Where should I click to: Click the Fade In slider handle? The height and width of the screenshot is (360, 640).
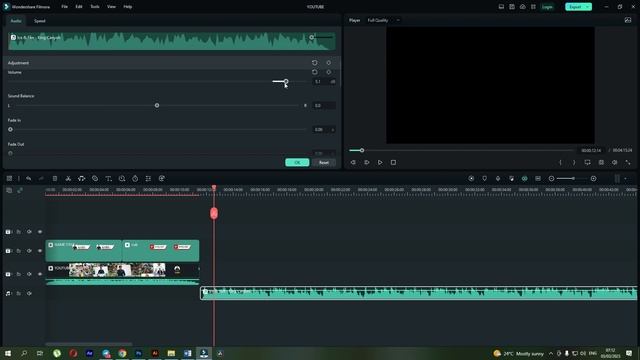point(11,129)
